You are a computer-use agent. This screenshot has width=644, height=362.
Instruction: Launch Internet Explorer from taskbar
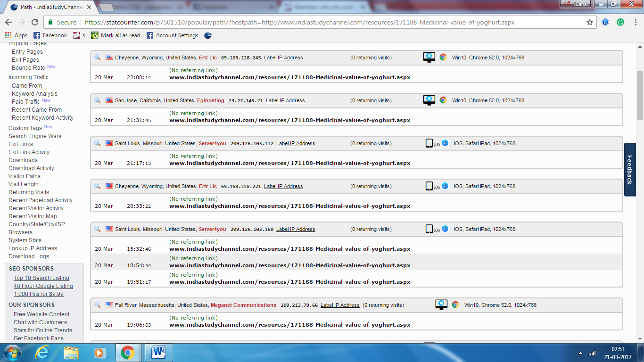pyautogui.click(x=42, y=353)
